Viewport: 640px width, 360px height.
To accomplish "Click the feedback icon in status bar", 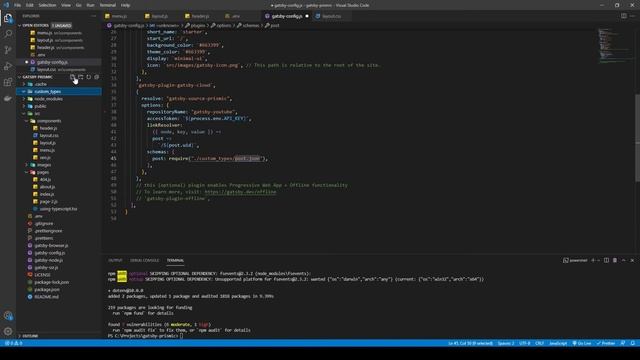I will [x=623, y=343].
